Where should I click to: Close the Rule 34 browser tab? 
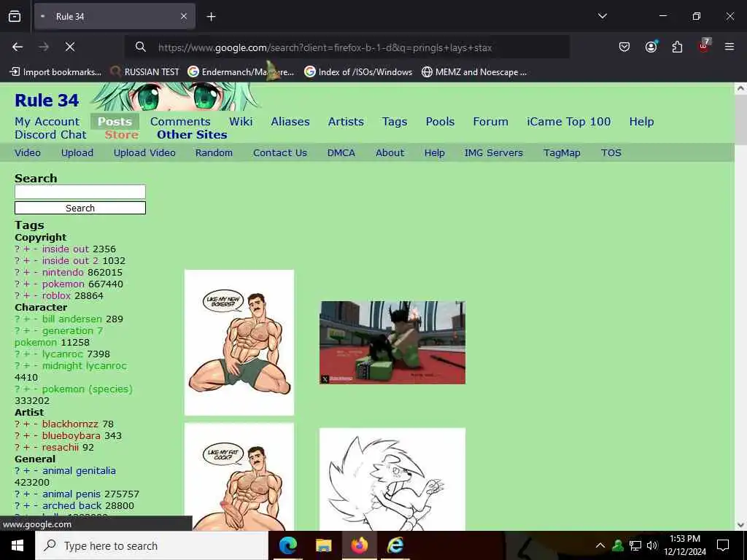(x=184, y=16)
